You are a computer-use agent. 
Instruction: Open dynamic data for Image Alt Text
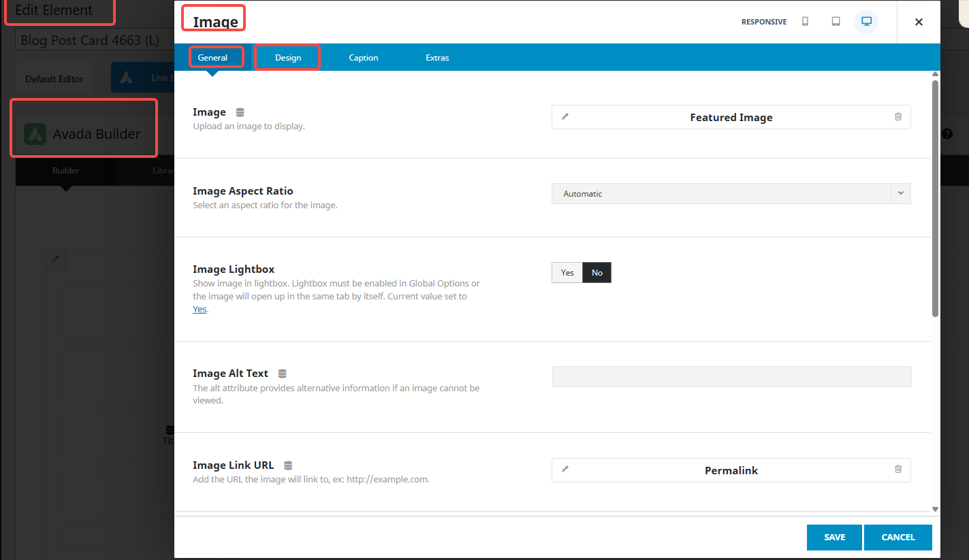[283, 374]
